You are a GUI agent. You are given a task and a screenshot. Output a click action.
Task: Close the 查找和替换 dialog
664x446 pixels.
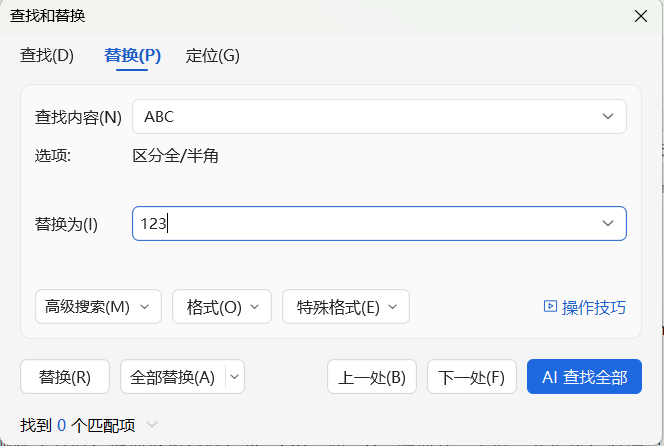coord(641,16)
